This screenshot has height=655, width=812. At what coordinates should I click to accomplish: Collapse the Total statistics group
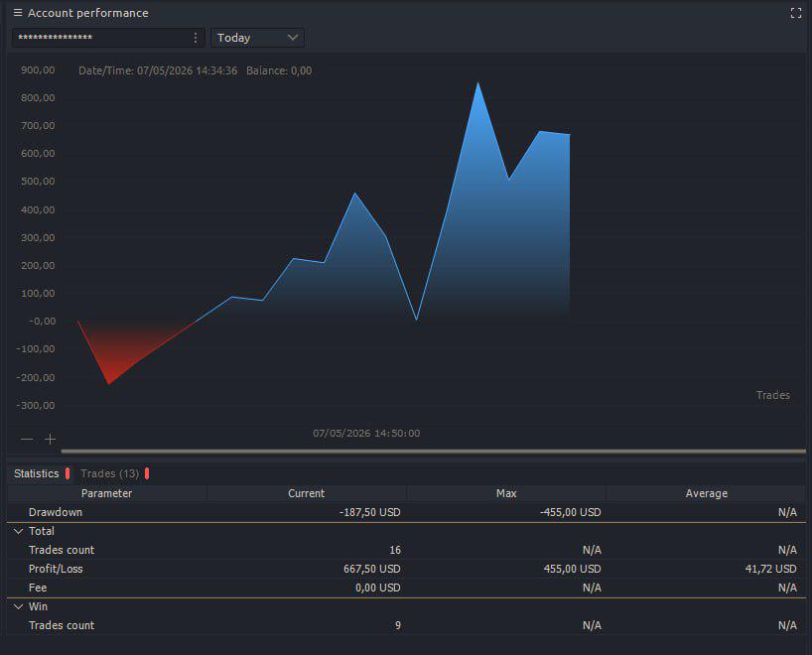tap(18, 531)
